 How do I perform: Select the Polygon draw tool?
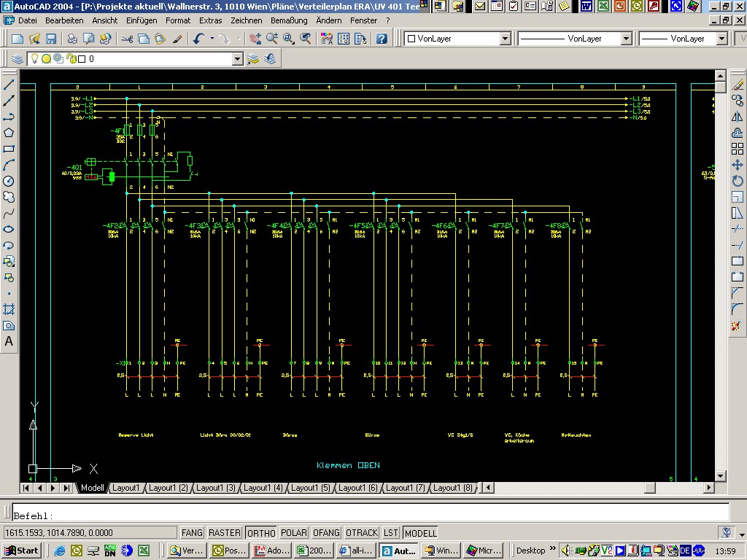click(9, 133)
